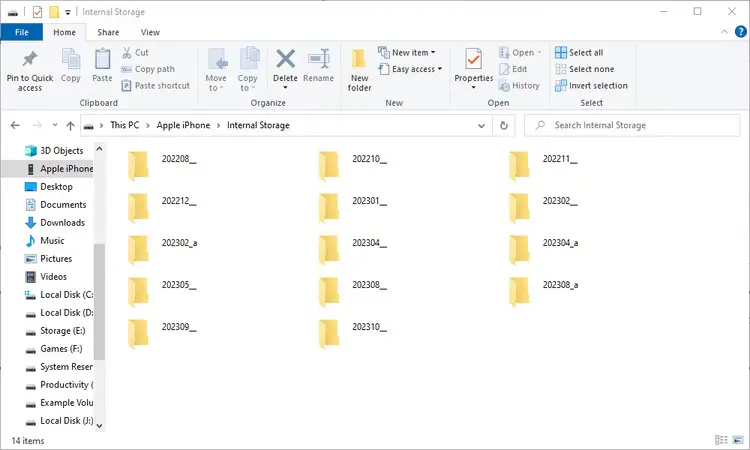Open Explorer help question mark

(x=740, y=32)
